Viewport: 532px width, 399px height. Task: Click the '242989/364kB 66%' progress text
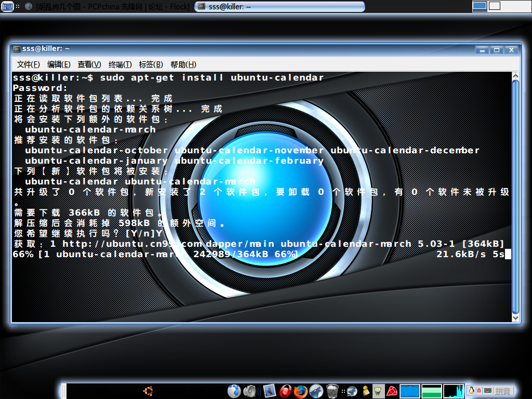point(245,254)
